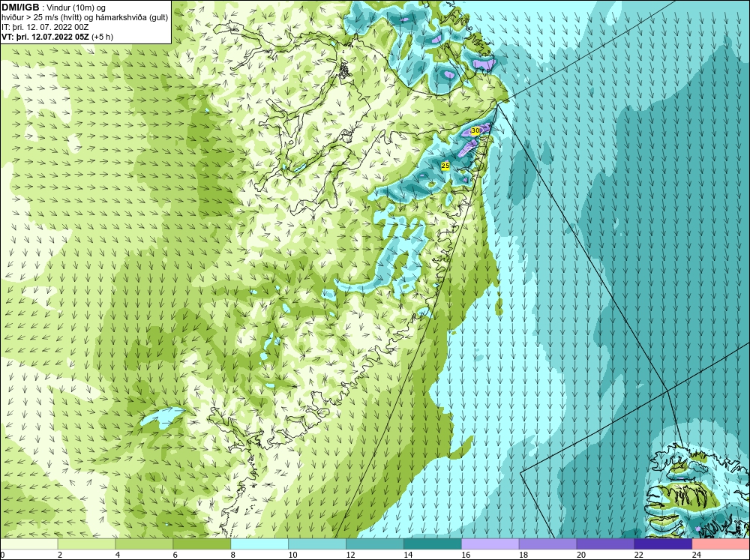Click the '(+5 h)' forecast offset text
Screen dimensions: 750x560
102,37
